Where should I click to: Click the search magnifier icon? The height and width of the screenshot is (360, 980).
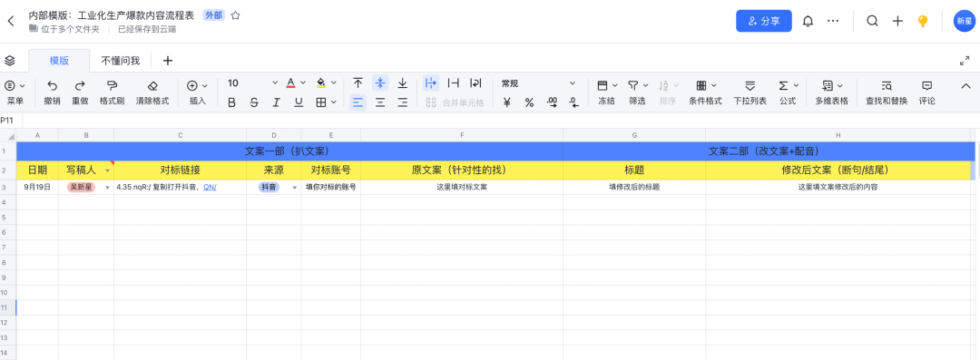(x=872, y=21)
